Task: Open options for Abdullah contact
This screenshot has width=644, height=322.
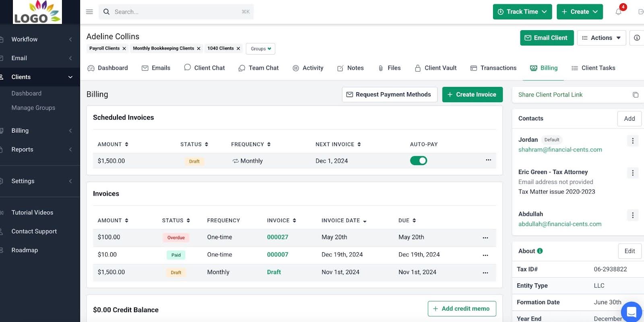Action: pos(633,215)
